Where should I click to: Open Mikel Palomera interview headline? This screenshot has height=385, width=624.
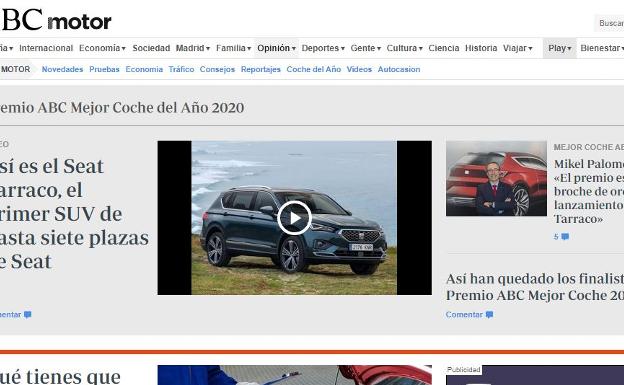tap(589, 192)
